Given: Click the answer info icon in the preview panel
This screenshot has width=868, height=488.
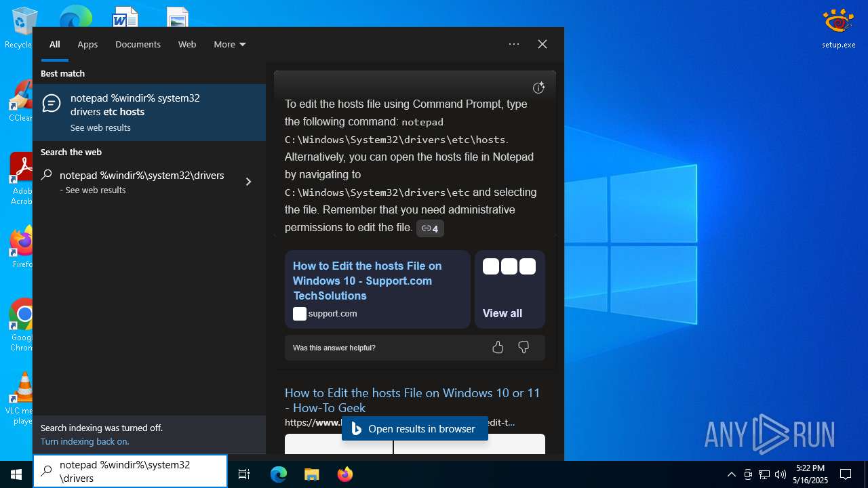Looking at the screenshot, I should [539, 87].
